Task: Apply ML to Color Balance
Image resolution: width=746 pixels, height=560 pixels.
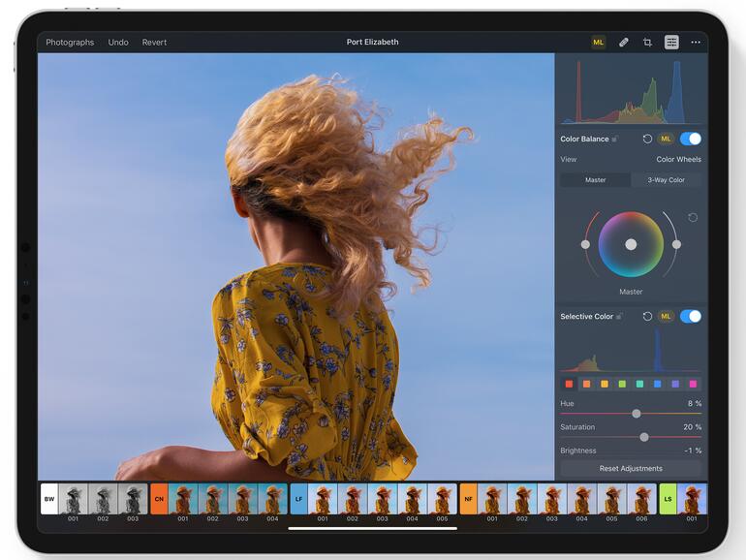Action: (666, 139)
